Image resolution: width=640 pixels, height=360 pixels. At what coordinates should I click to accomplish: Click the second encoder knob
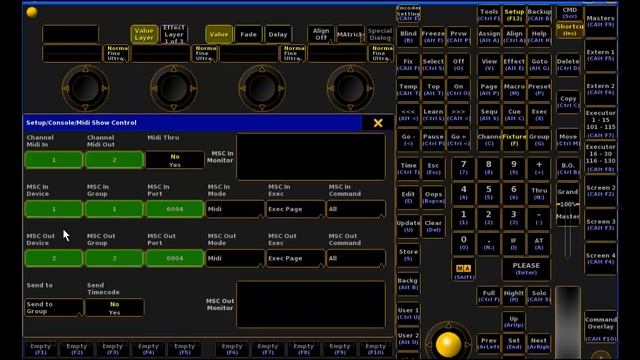coord(174,88)
